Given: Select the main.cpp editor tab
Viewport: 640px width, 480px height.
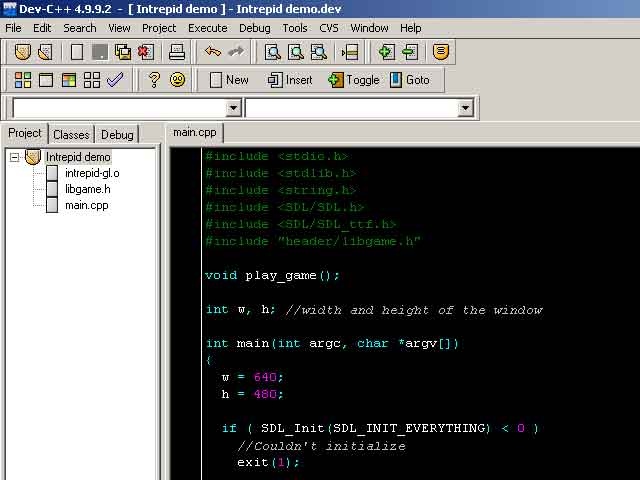Looking at the screenshot, I should [x=194, y=132].
